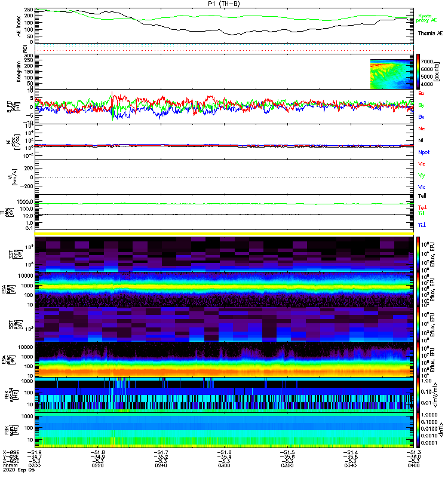Click the 1000.0 tick in temperature panel
448x478 pixels.
25,202
